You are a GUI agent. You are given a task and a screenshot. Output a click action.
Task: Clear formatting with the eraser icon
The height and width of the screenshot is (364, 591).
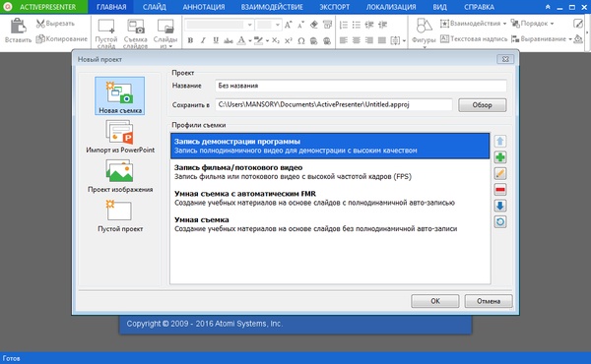[x=313, y=25]
